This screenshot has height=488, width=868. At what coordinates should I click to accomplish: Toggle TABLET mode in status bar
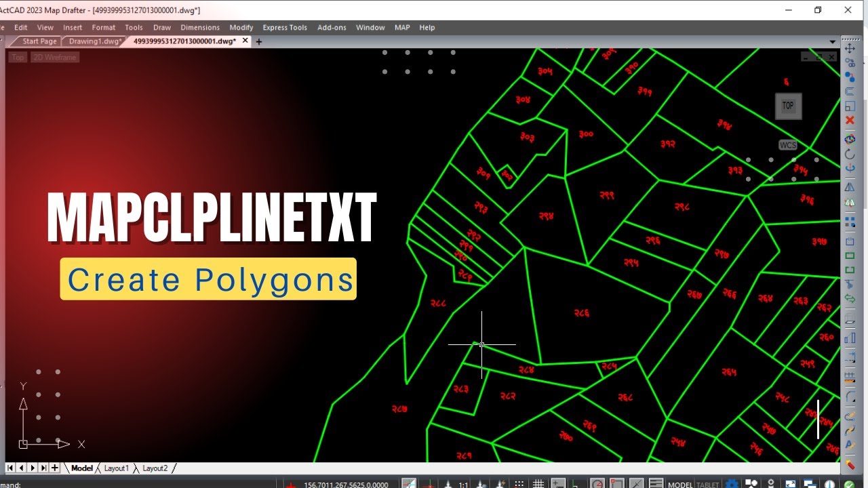707,484
